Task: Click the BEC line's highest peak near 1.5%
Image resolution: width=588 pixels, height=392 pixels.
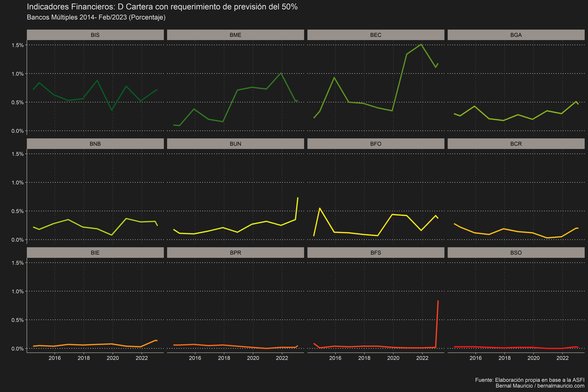Action: (421, 44)
